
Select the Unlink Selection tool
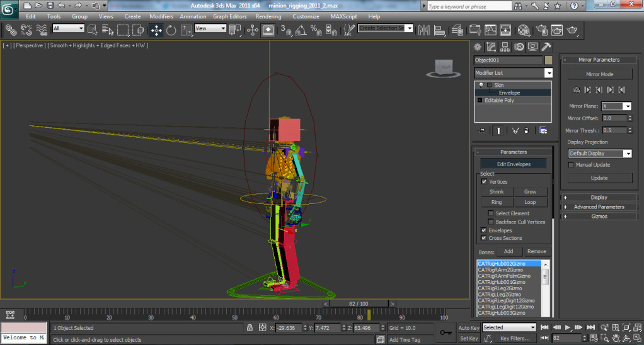point(26,30)
